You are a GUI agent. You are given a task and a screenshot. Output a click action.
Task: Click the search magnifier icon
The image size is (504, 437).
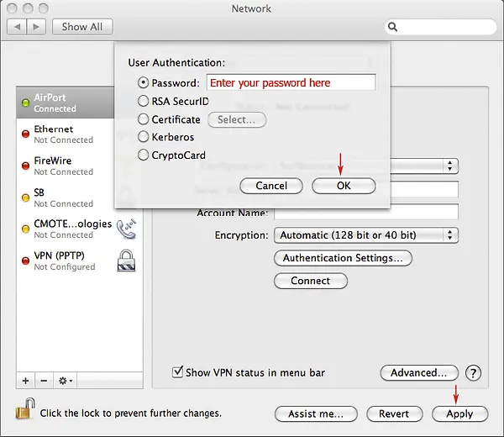coord(392,27)
